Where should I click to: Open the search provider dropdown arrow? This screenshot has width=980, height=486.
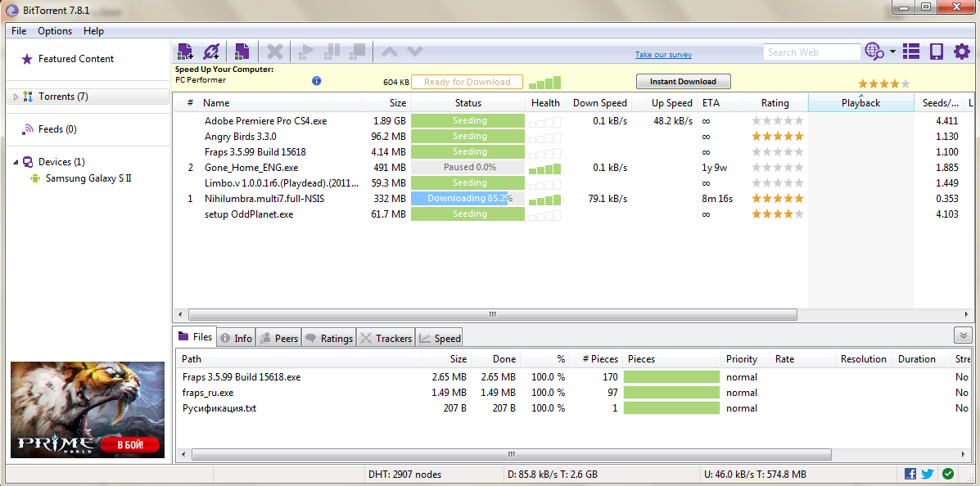pyautogui.click(x=892, y=52)
